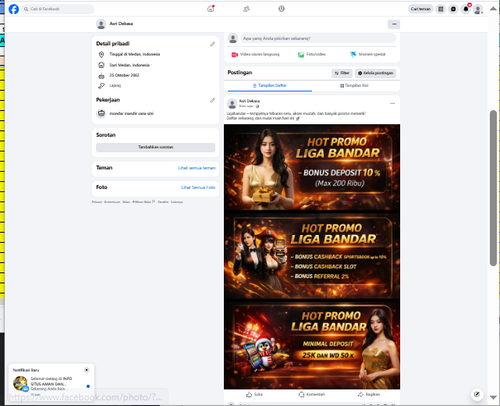Click the '25 Oktober 2002' birthday row
This screenshot has width=500, height=406.
tap(124, 75)
